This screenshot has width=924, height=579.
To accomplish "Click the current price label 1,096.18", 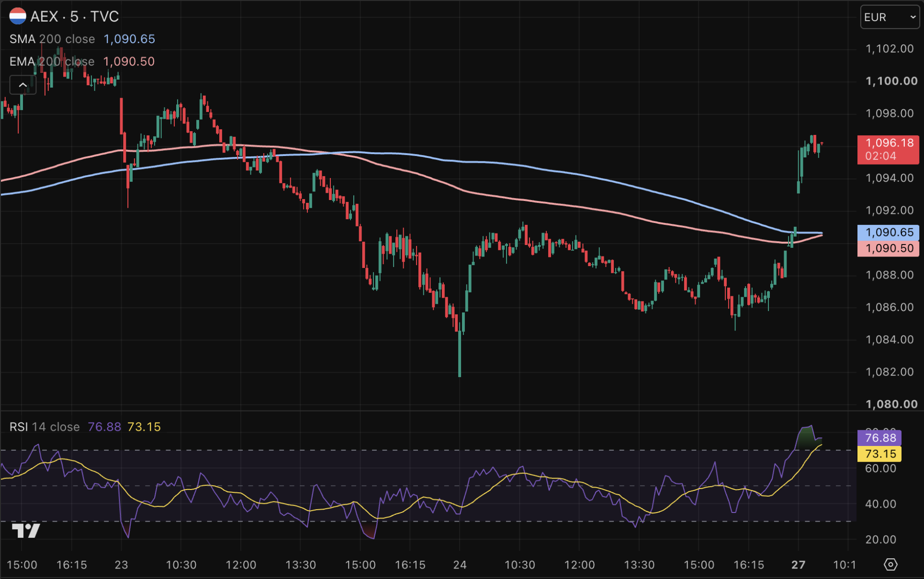I will point(888,149).
